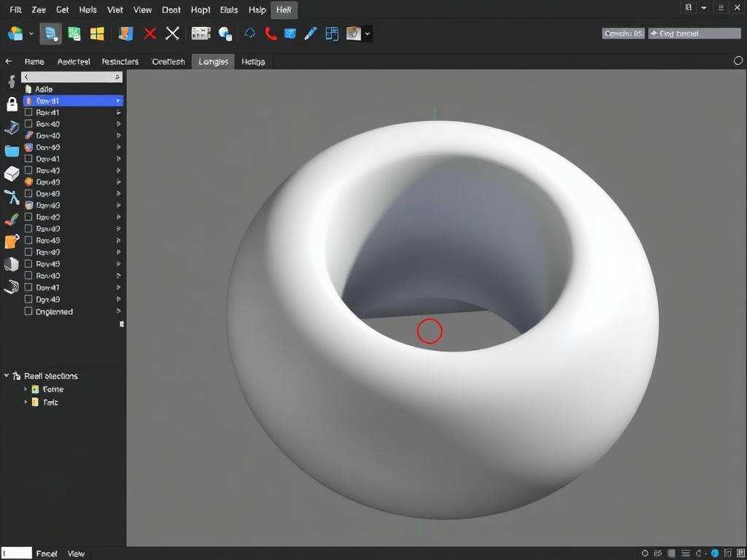747x560 pixels.
Task: Click the red X delete icon in toolbar
Action: pyautogui.click(x=150, y=34)
